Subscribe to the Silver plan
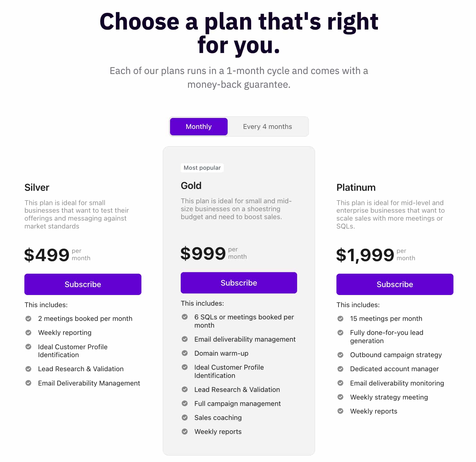 click(83, 284)
